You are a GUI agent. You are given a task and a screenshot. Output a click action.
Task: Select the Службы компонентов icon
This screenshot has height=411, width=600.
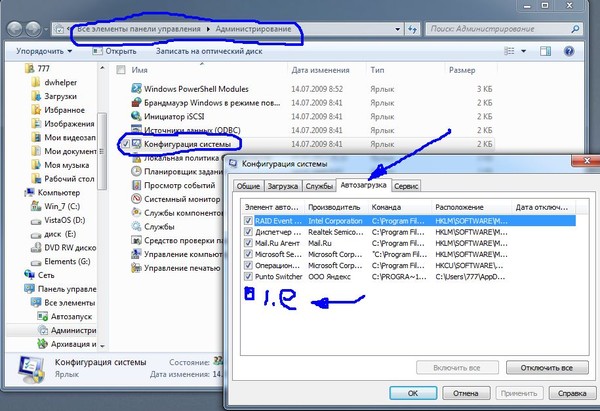coord(136,213)
